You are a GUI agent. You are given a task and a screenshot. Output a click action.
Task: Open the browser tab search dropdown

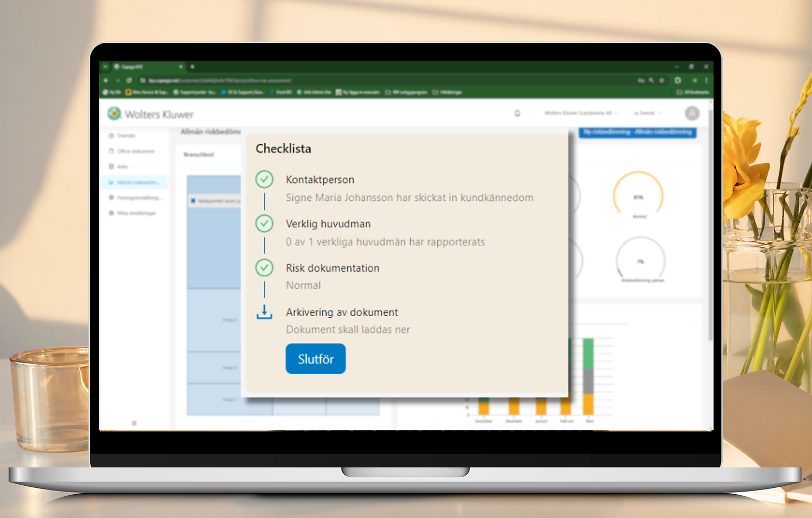pyautogui.click(x=106, y=67)
